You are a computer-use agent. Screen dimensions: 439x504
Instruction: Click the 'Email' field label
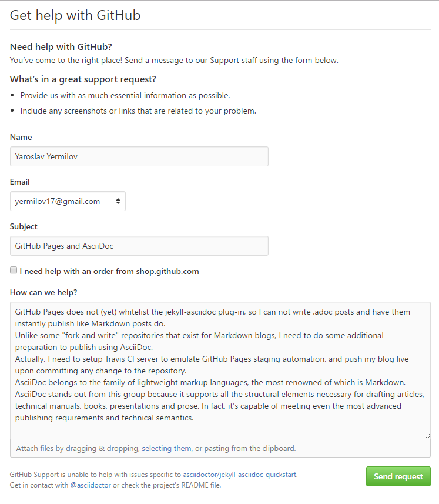[20, 182]
